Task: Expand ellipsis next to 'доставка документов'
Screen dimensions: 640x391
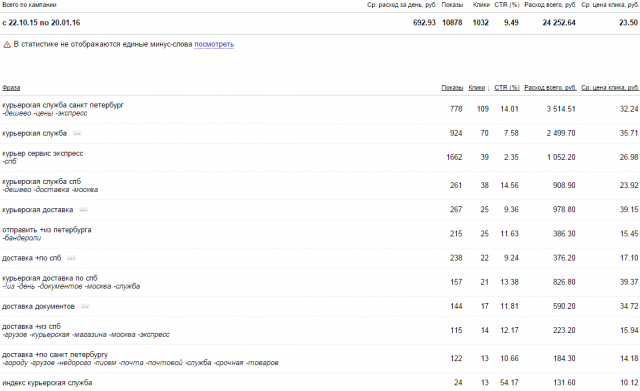Action: (85, 307)
